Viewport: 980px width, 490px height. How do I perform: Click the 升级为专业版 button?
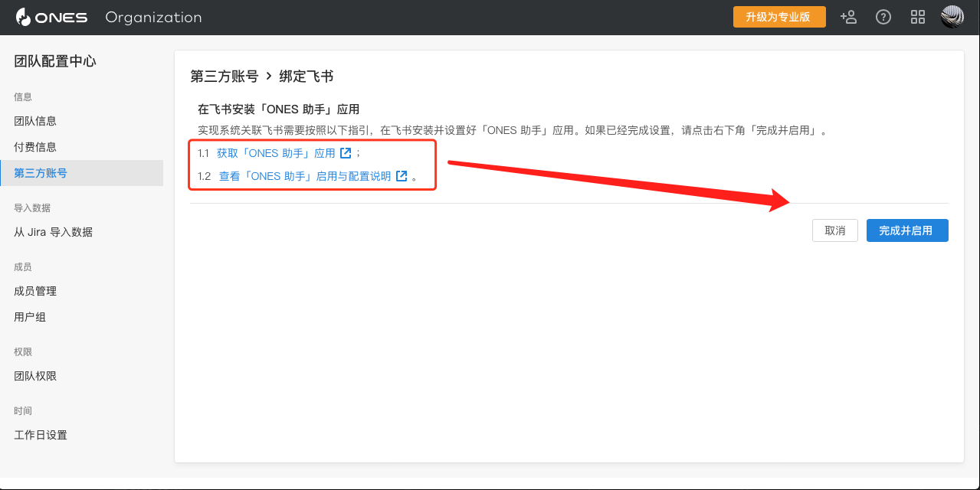(x=779, y=17)
